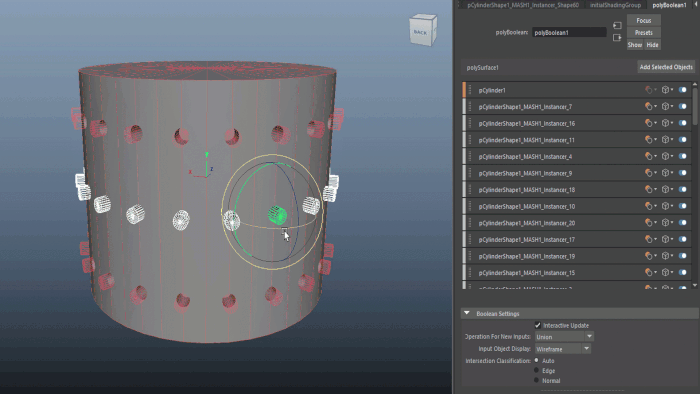Open the Input Object Display dropdown
The height and width of the screenshot is (394, 700).
(x=562, y=349)
